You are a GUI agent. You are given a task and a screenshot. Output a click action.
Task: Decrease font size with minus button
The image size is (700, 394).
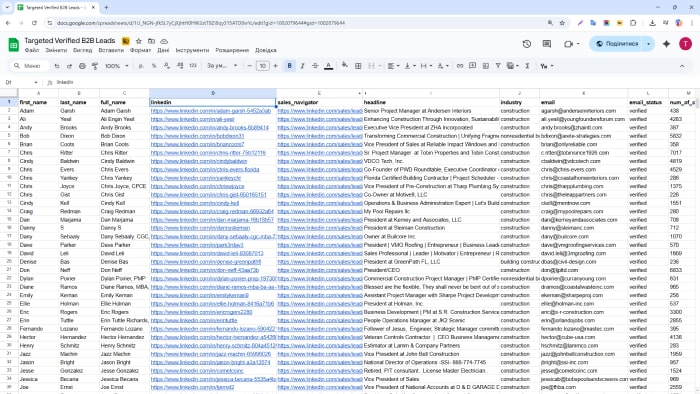250,66
